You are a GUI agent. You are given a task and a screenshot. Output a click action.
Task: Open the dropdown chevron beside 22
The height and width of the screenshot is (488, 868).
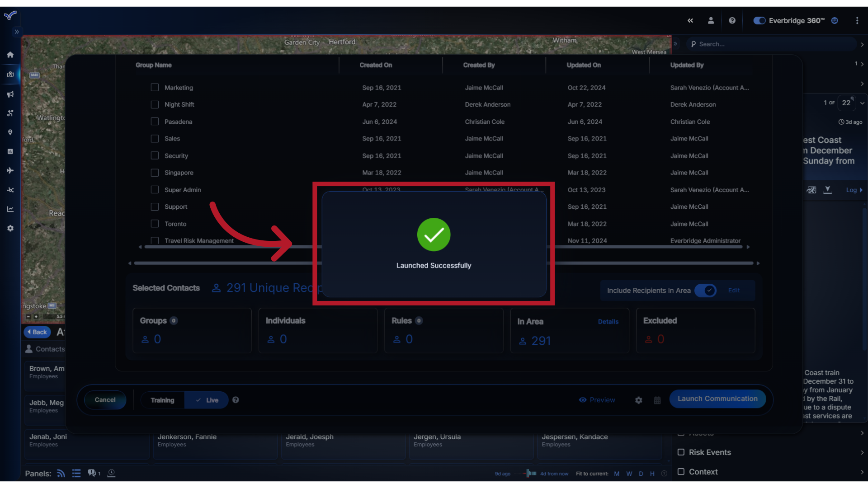[862, 103]
